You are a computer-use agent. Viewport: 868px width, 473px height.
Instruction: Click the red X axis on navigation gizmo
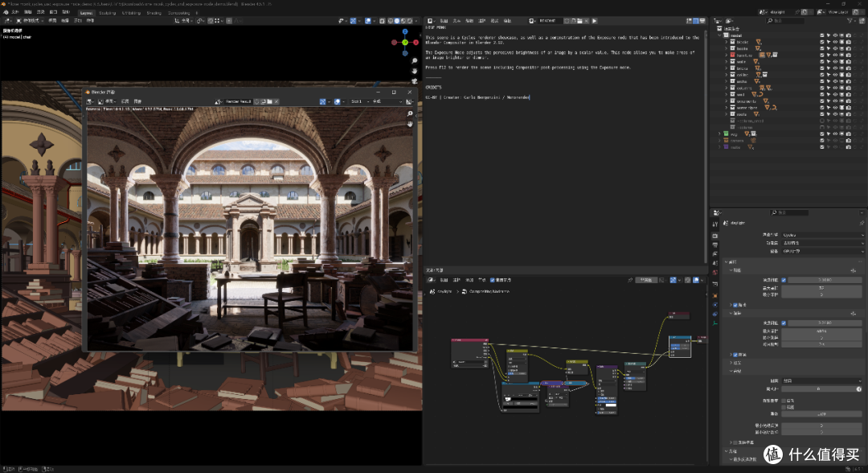416,43
